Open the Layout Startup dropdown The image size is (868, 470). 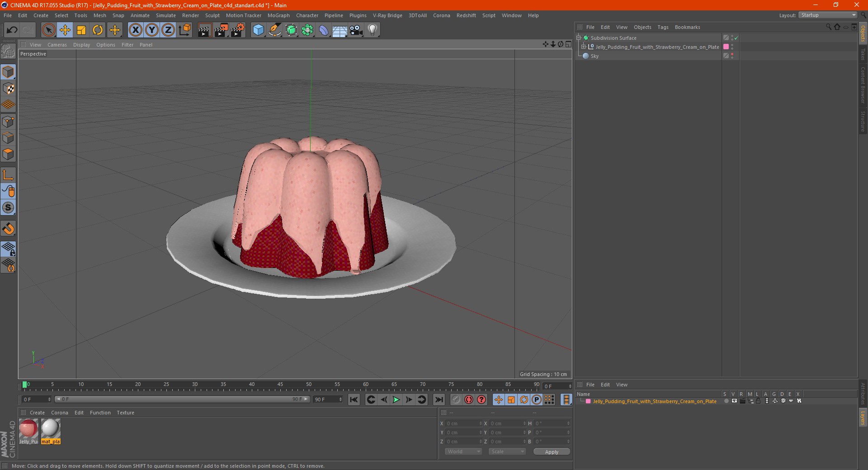828,15
